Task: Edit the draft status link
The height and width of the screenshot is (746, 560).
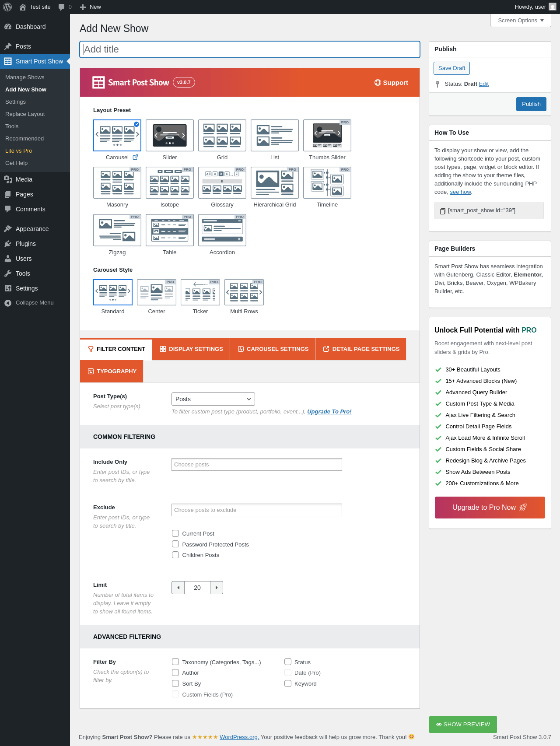Action: 483,84
